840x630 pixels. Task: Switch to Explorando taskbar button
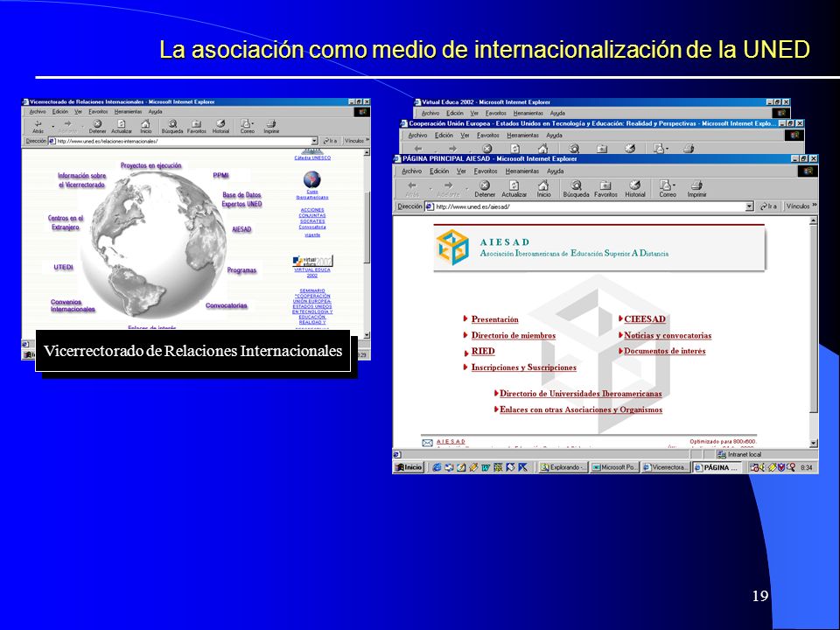click(x=563, y=467)
